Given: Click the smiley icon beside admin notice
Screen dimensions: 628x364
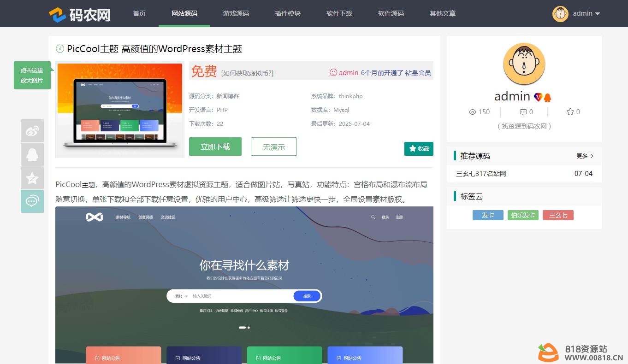Looking at the screenshot, I should (333, 72).
